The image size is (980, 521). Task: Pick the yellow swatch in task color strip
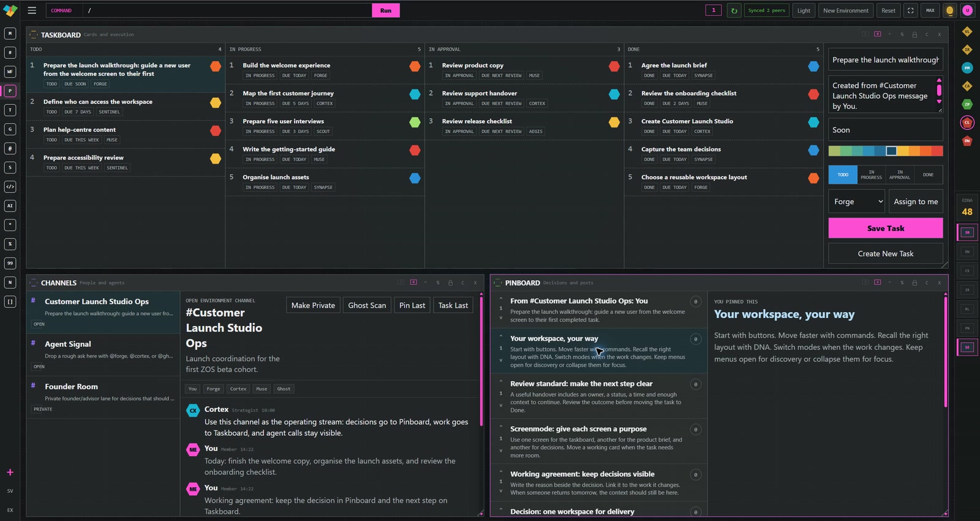(x=903, y=151)
